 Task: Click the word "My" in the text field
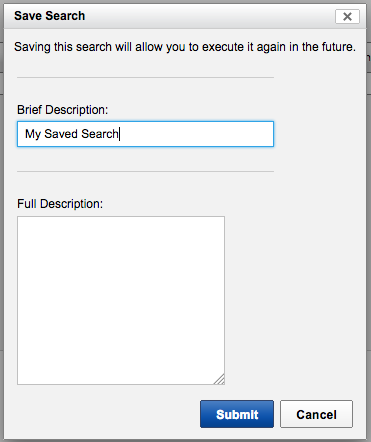click(x=33, y=134)
